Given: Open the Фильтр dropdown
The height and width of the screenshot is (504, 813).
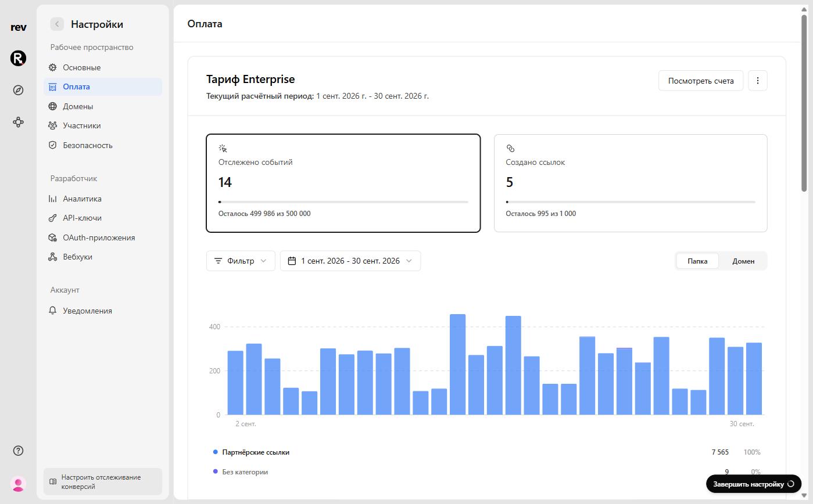Looking at the screenshot, I should (241, 261).
